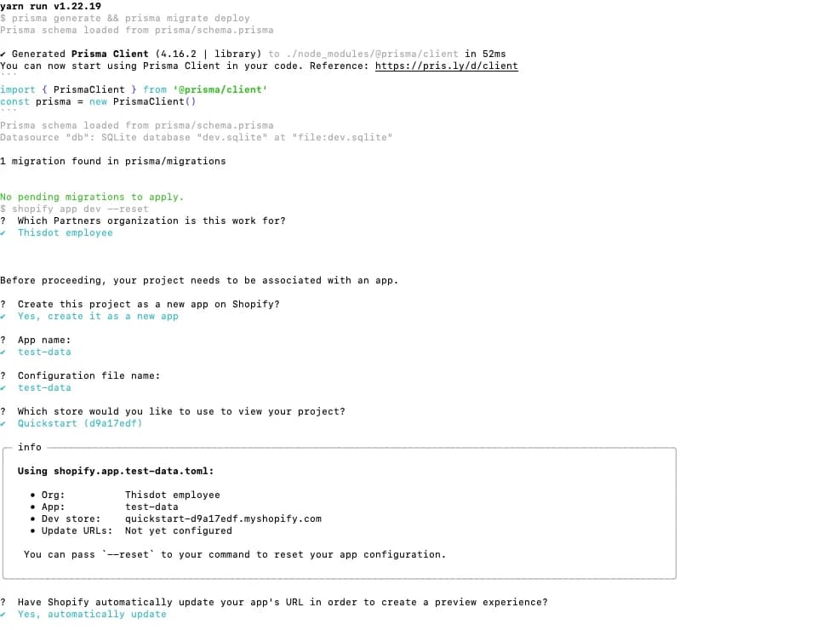Click the 'Quickstart (d9a17edf)' store answer
This screenshot has width=840, height=630.
(80, 424)
